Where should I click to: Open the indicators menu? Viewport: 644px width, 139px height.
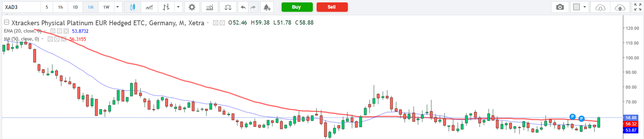(209, 7)
